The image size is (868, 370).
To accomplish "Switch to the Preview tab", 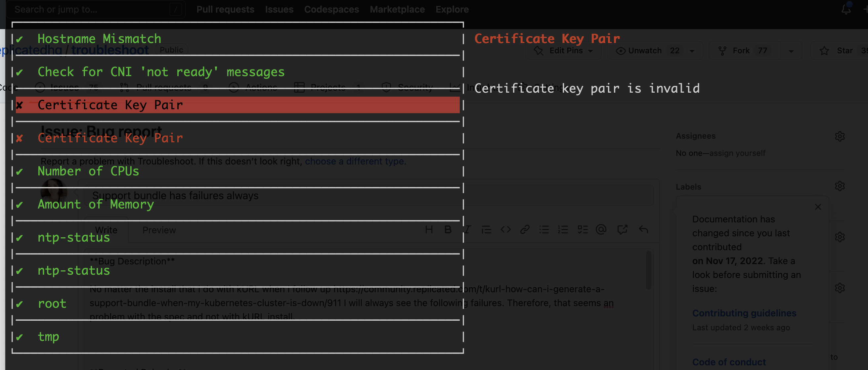I will (x=159, y=230).
